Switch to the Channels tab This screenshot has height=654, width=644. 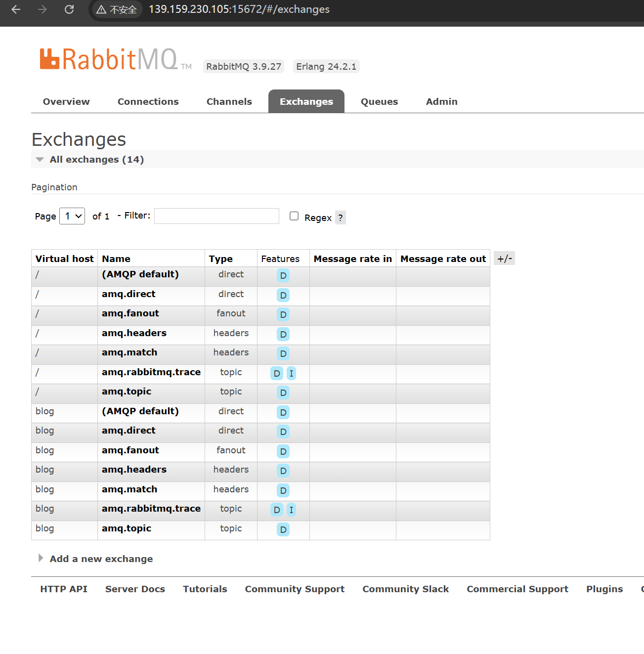tap(229, 101)
